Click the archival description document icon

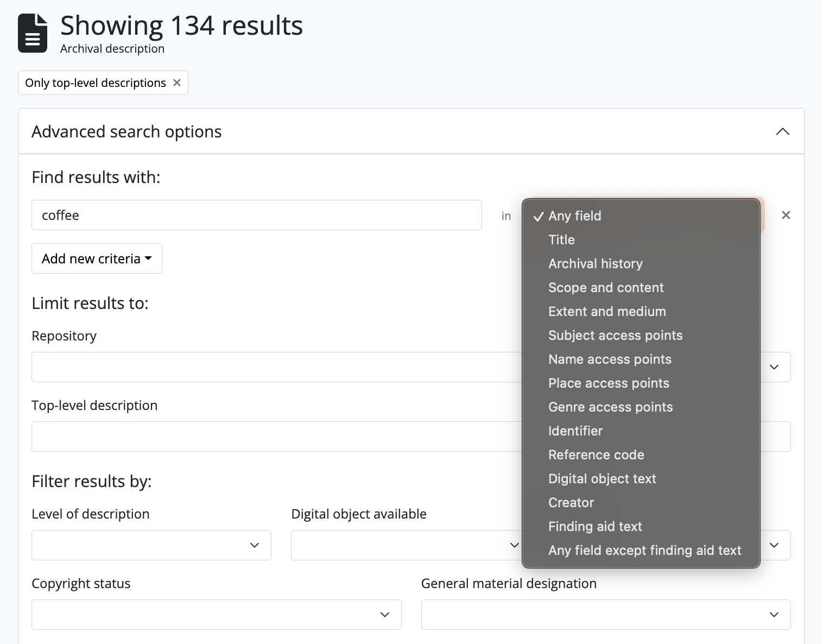(x=33, y=33)
